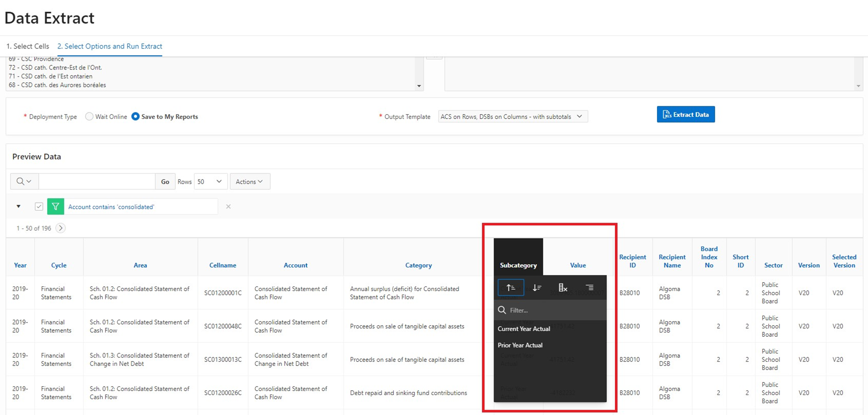Expand the Actions menu
868x415 pixels.
250,181
